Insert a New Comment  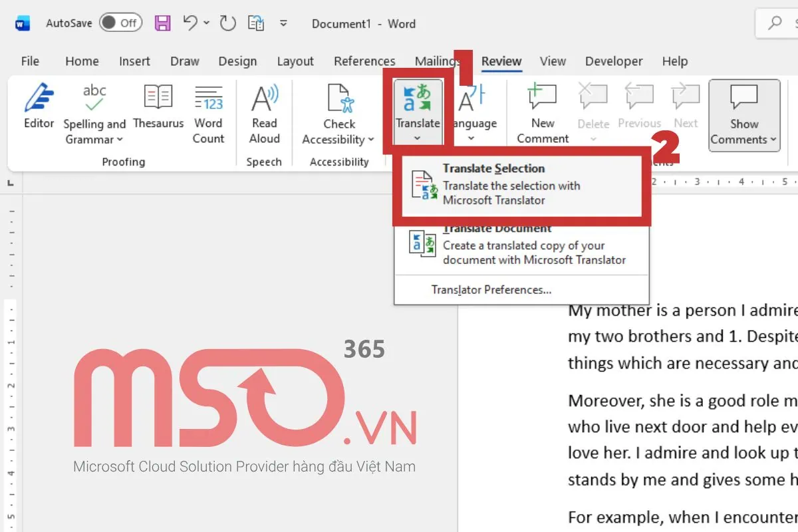[x=543, y=113]
